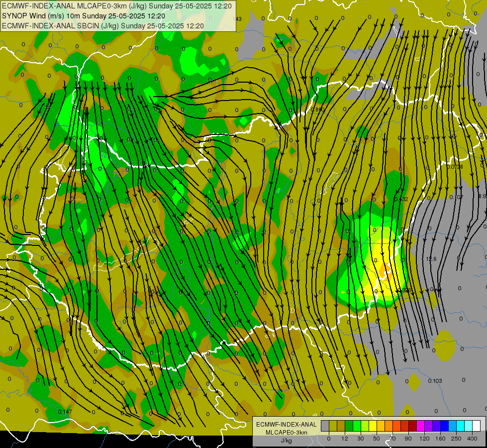Select the yellow-green swatch before the 30 tick
This screenshot has height=448, width=487.
(x=365, y=426)
